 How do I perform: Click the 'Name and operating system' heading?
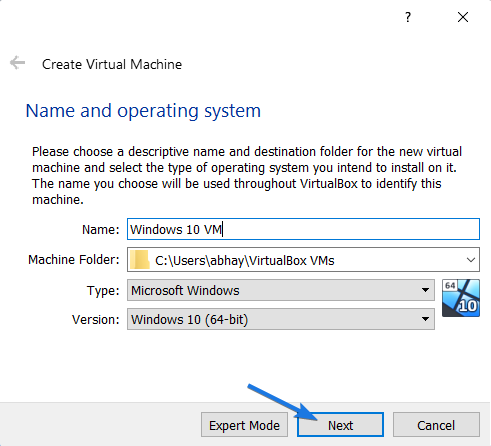tap(143, 111)
